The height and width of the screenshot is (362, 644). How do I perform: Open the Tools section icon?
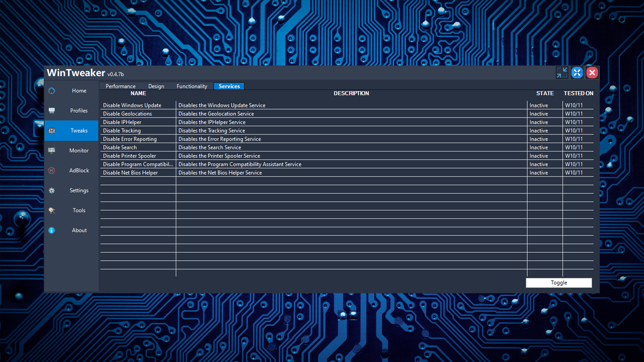(x=52, y=210)
